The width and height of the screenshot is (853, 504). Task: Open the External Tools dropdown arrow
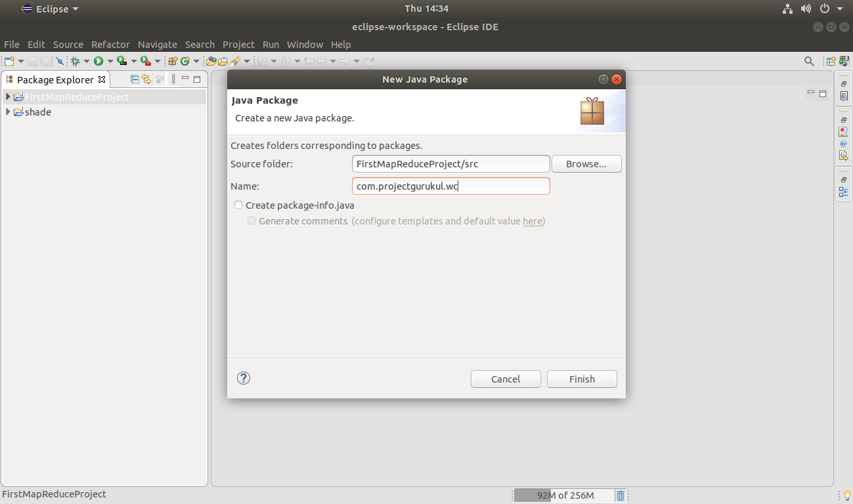158,61
